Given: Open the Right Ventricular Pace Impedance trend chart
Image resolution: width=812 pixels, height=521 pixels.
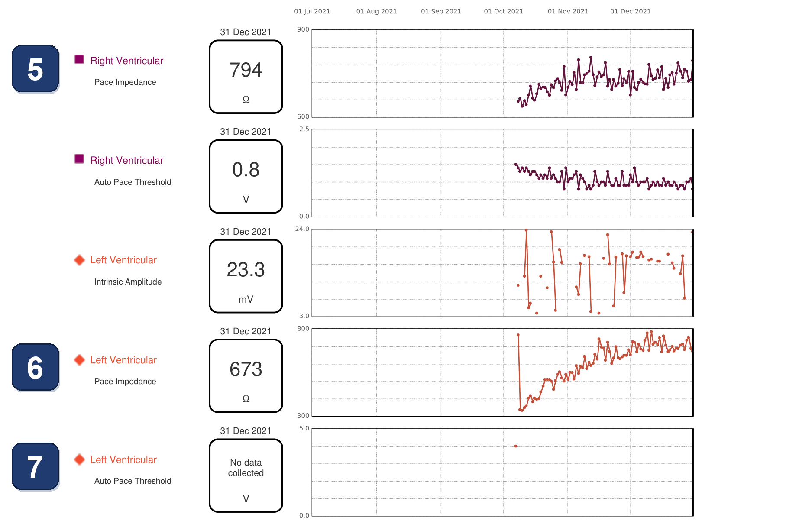Looking at the screenshot, I should pos(502,73).
